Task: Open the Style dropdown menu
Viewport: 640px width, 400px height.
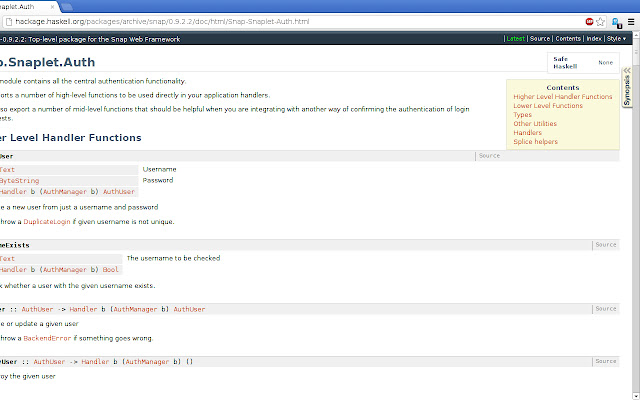Action: tap(616, 39)
